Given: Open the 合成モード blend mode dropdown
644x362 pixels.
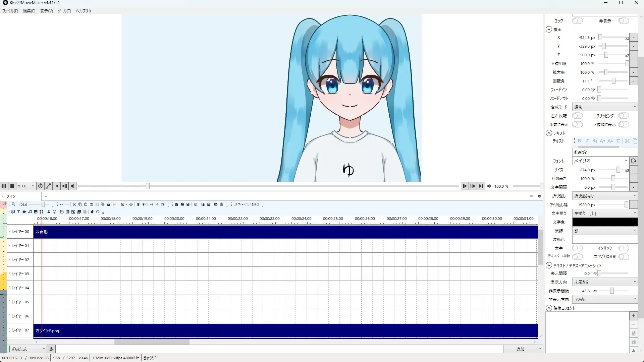Looking at the screenshot, I should pos(604,107).
